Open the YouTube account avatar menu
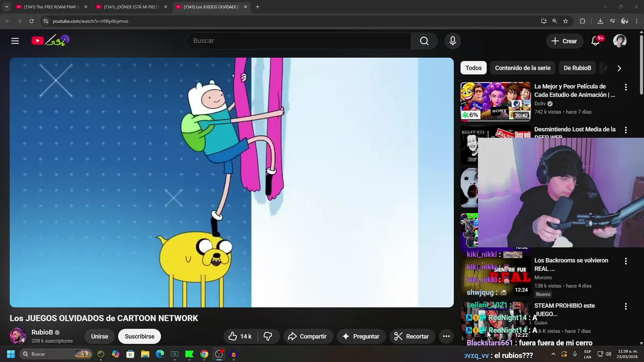The image size is (644, 362). 620,41
